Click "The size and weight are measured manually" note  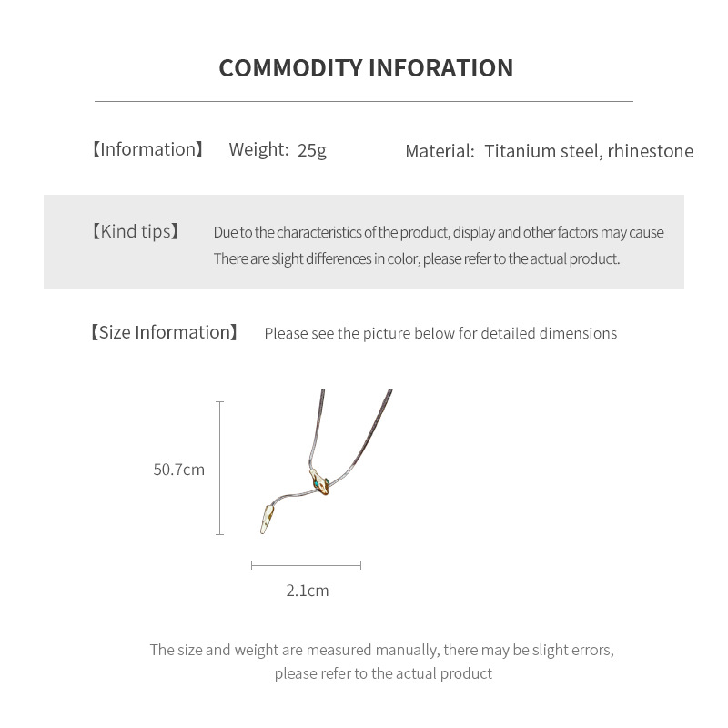[x=382, y=650]
